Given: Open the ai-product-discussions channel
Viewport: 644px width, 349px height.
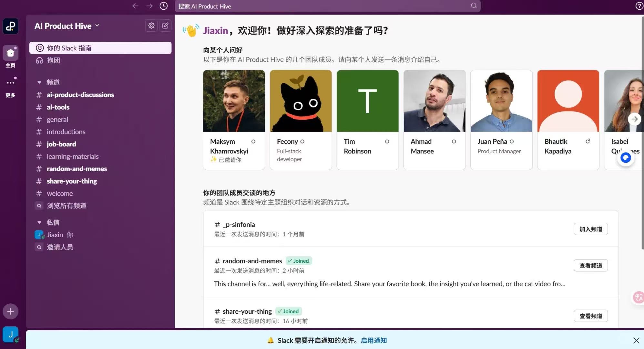Looking at the screenshot, I should click(80, 95).
